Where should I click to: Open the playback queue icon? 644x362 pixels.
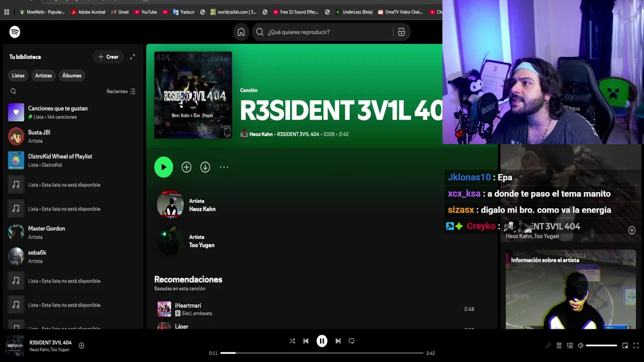click(x=559, y=345)
